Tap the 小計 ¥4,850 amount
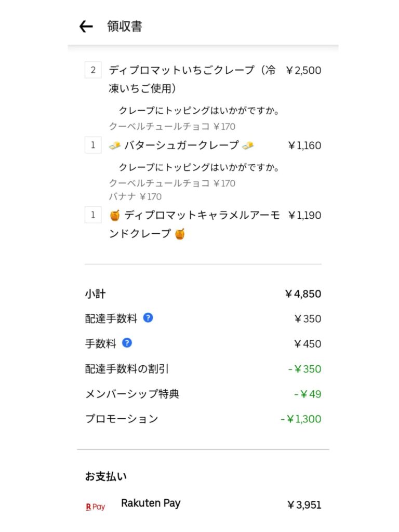The height and width of the screenshot is (532, 399). tap(303, 294)
